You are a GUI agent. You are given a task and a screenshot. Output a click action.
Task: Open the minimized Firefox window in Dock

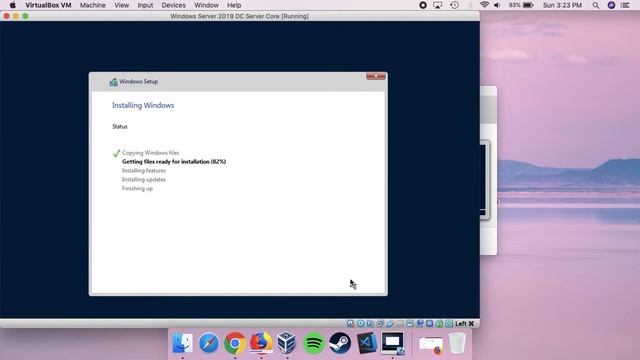[x=431, y=345]
